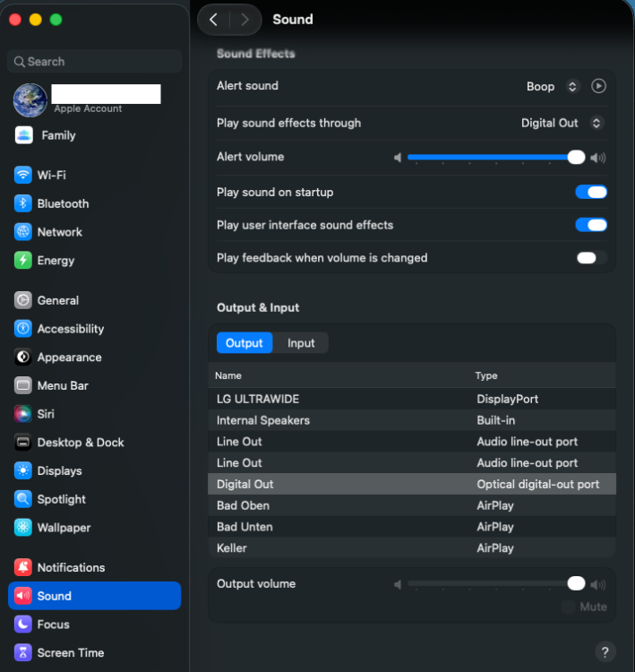Click the loud speaker icon beside Alert volume

[x=598, y=158]
